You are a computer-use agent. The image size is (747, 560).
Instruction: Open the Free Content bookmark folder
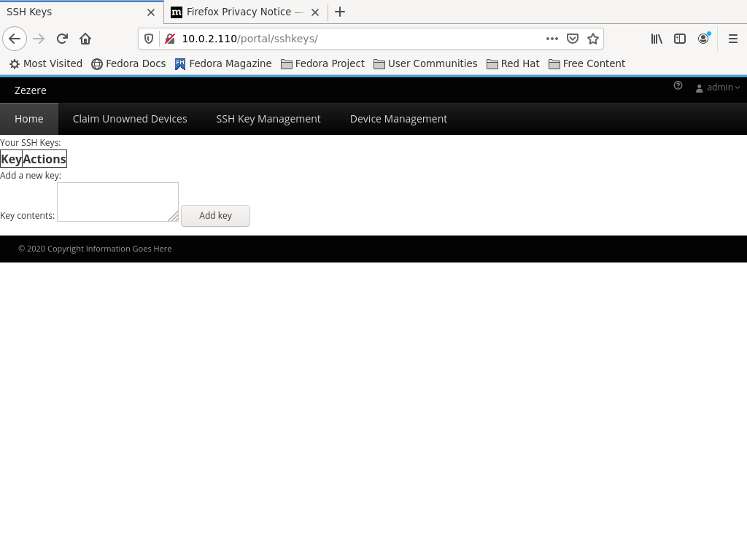(x=587, y=64)
